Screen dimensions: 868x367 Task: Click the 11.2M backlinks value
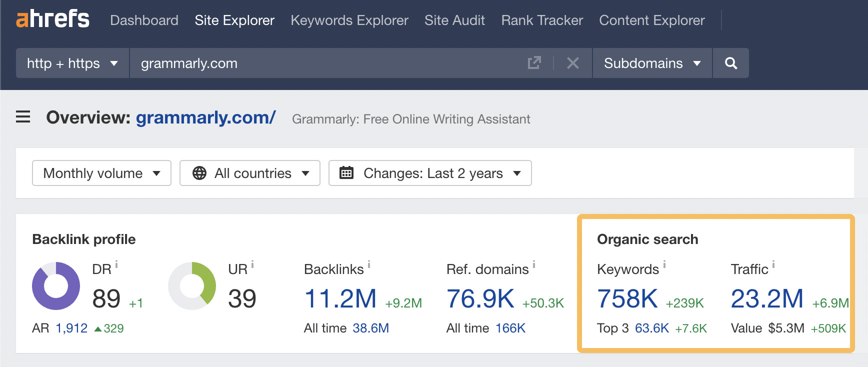coord(340,299)
